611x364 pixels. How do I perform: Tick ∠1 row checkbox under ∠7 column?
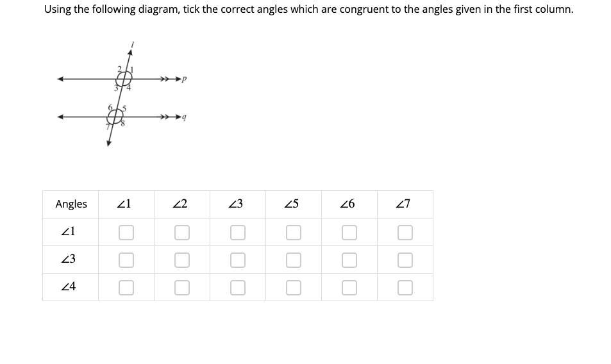click(x=405, y=233)
